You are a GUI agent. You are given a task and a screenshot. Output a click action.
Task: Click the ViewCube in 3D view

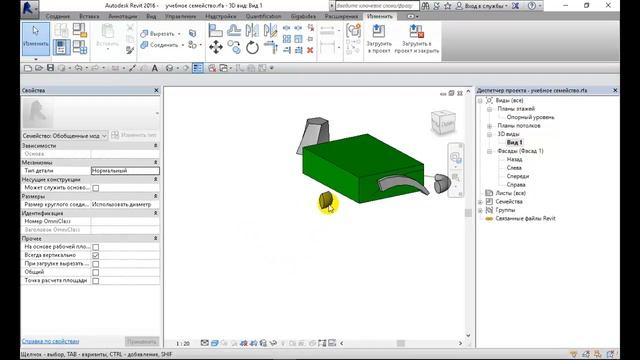443,122
